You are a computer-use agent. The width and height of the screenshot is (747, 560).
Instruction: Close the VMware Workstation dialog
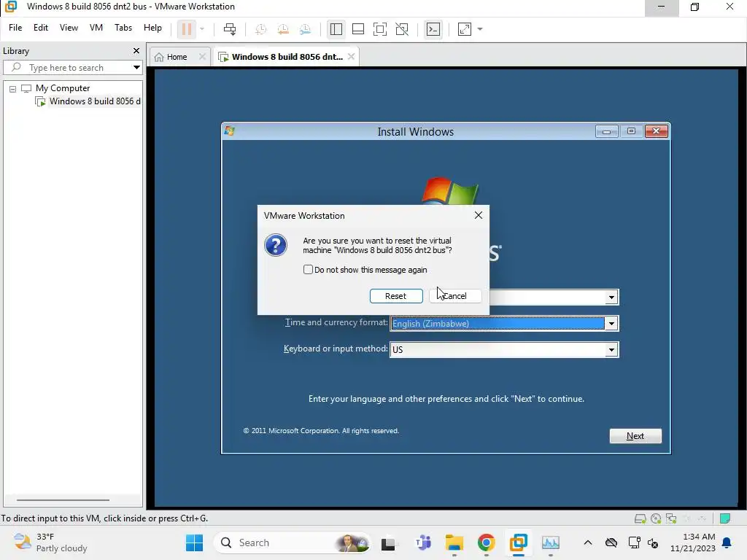pos(479,215)
